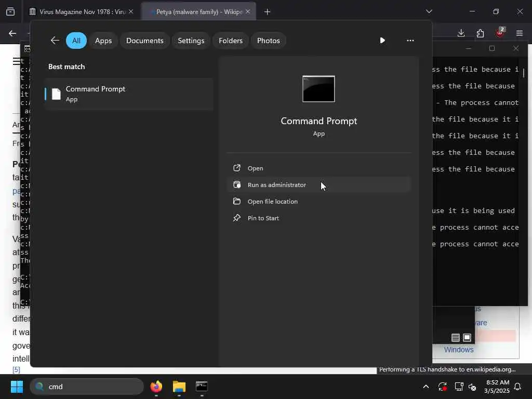Screen dimensions: 532x399
Task: Open a new Firefox tab
Action: [x=268, y=12]
